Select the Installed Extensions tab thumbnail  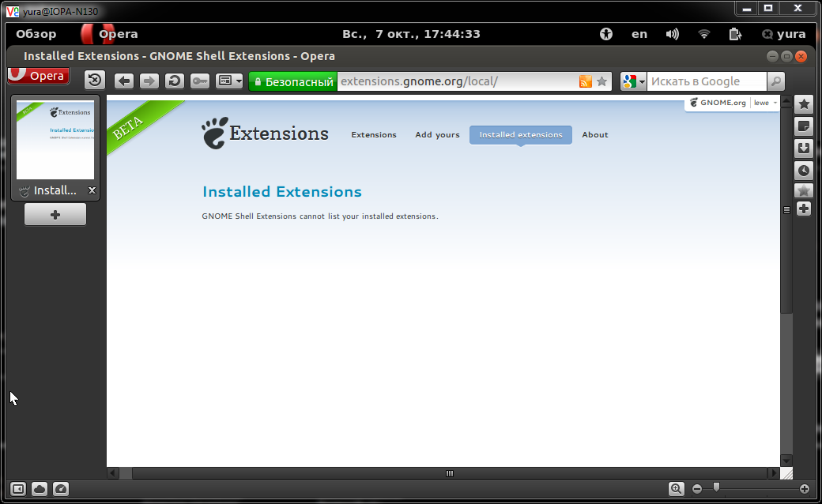coord(55,140)
